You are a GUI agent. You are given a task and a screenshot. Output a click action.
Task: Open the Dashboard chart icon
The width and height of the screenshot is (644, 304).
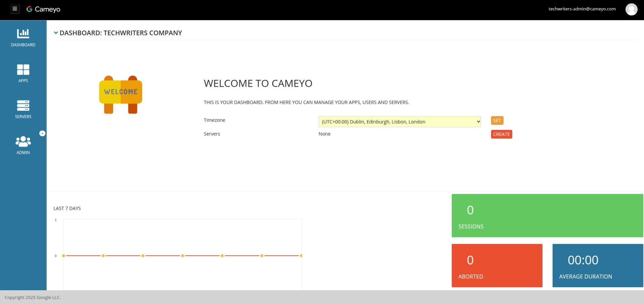[x=23, y=34]
